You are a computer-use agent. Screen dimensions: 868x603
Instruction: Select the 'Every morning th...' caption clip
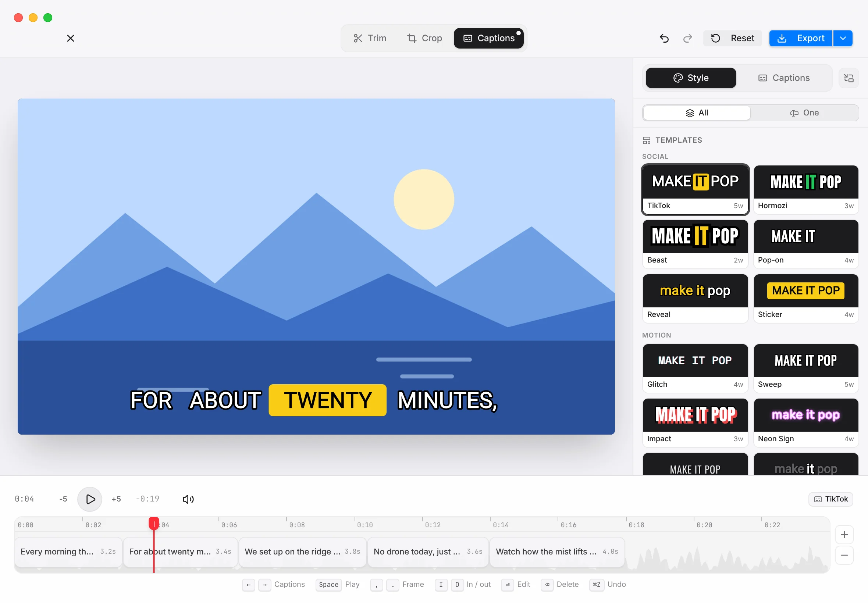pos(68,552)
